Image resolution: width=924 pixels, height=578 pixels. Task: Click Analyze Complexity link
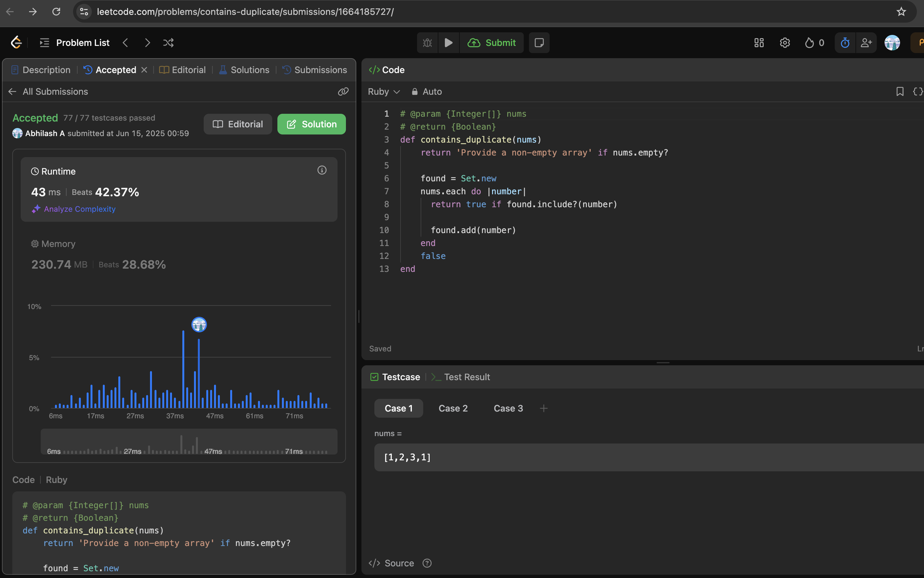pos(79,209)
